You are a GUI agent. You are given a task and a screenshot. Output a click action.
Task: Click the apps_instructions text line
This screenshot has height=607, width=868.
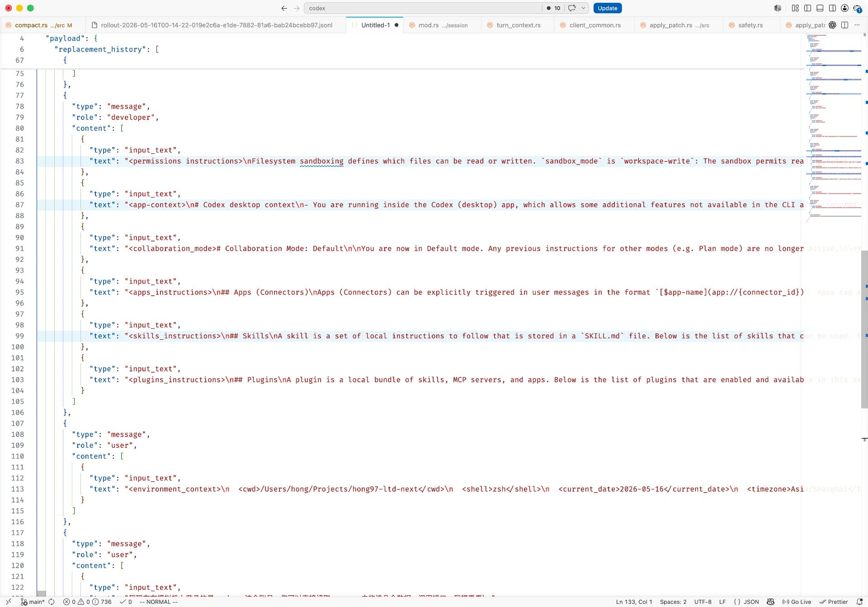pyautogui.click(x=447, y=292)
